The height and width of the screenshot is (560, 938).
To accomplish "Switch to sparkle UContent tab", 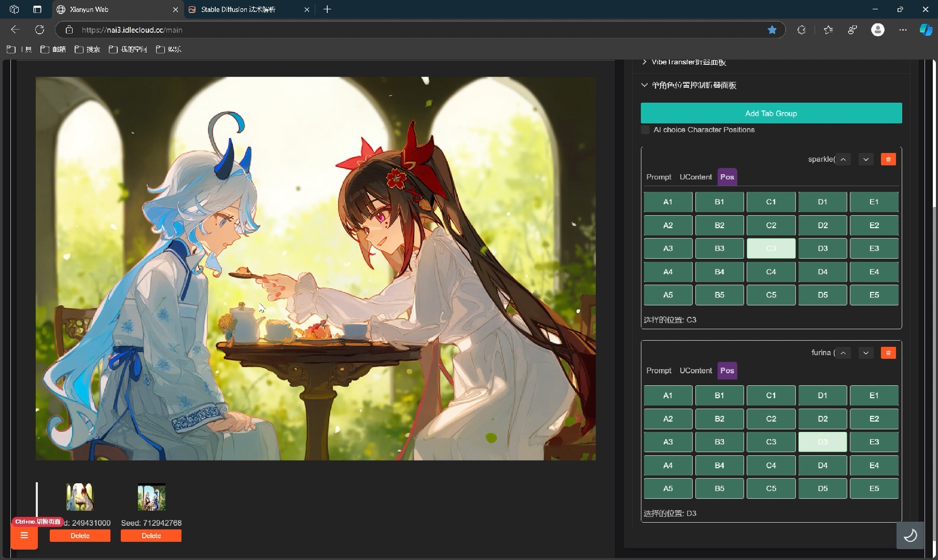I will pyautogui.click(x=696, y=177).
